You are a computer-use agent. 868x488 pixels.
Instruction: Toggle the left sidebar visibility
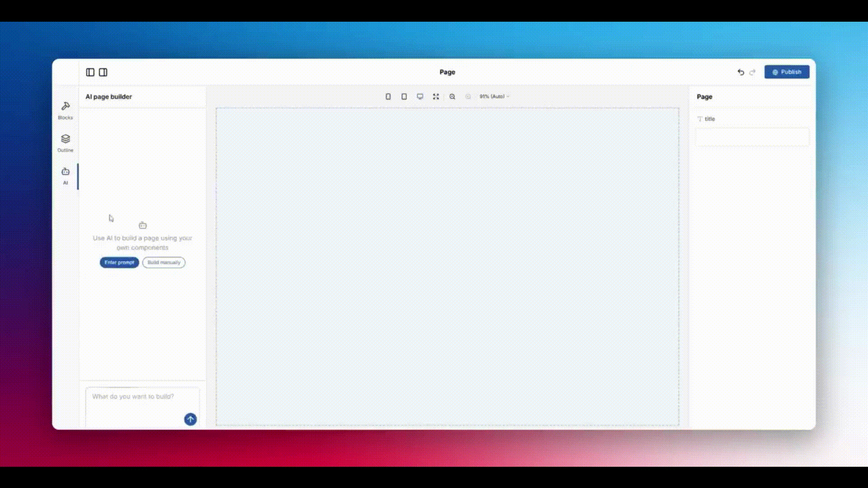click(90, 72)
